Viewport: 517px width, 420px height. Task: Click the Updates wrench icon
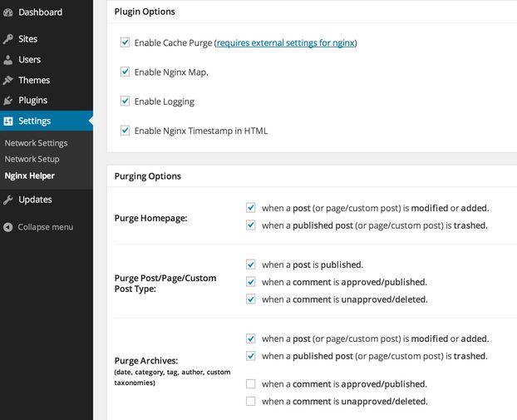point(8,200)
